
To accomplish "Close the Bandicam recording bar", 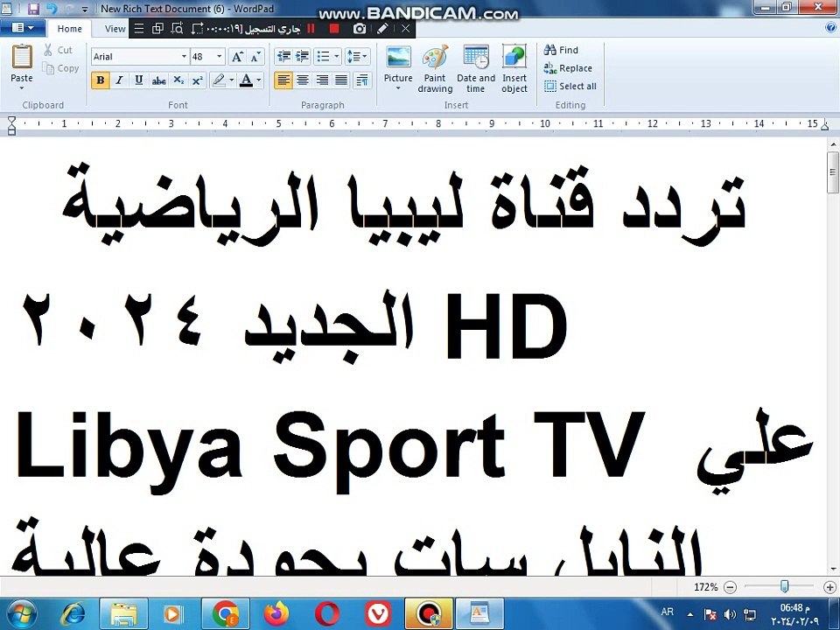I will click(x=405, y=28).
